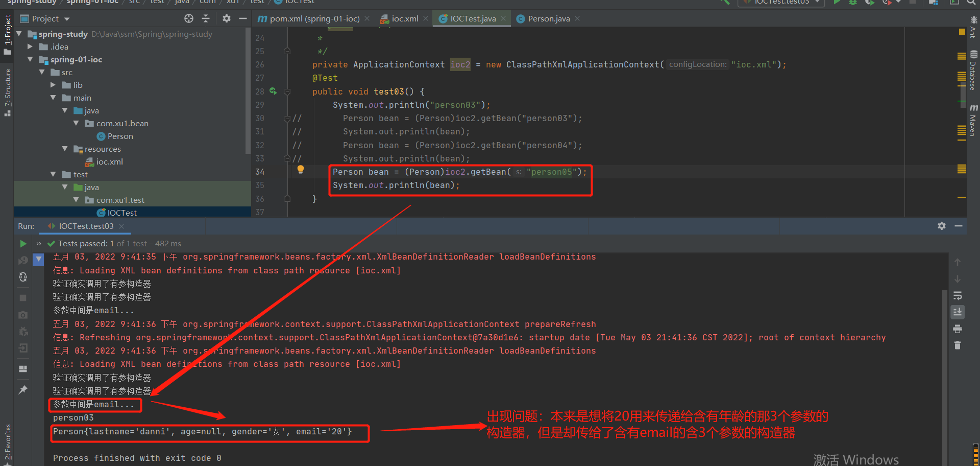The width and height of the screenshot is (980, 466).
Task: Click Rerun Failed Tests icon in Run panel
Action: 23,261
